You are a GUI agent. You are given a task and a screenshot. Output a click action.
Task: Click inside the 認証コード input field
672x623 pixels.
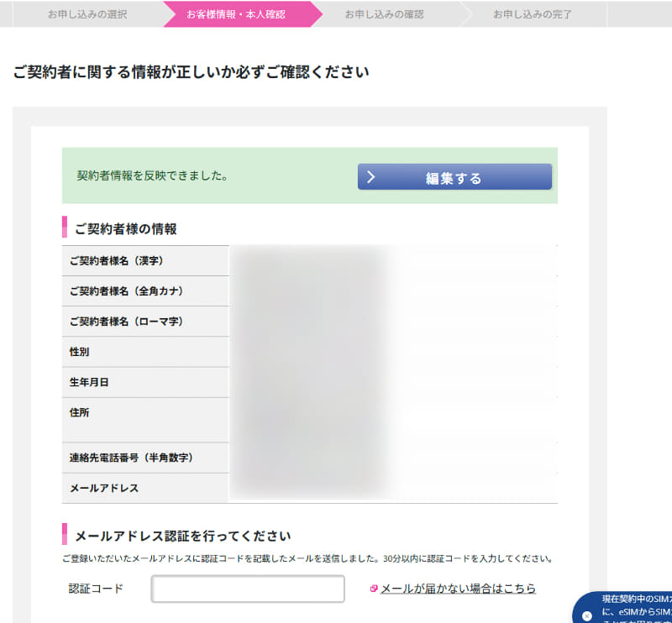[247, 589]
